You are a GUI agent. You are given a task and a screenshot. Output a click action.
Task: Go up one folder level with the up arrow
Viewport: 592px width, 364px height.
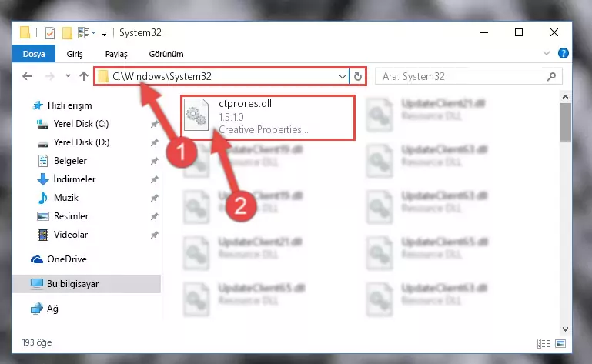tap(84, 76)
